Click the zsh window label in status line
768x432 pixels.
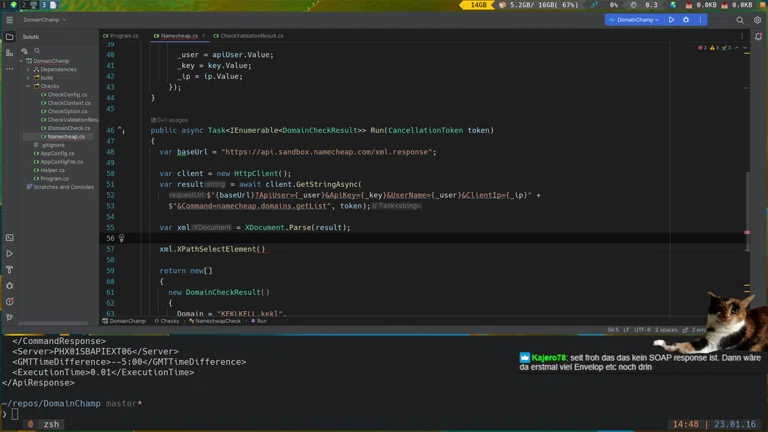(x=51, y=424)
